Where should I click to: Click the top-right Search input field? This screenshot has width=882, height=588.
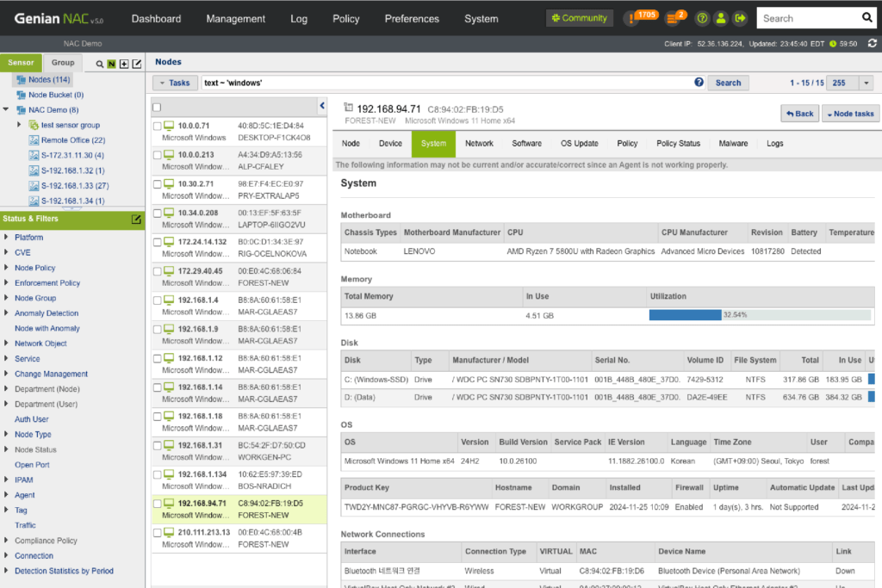[807, 18]
